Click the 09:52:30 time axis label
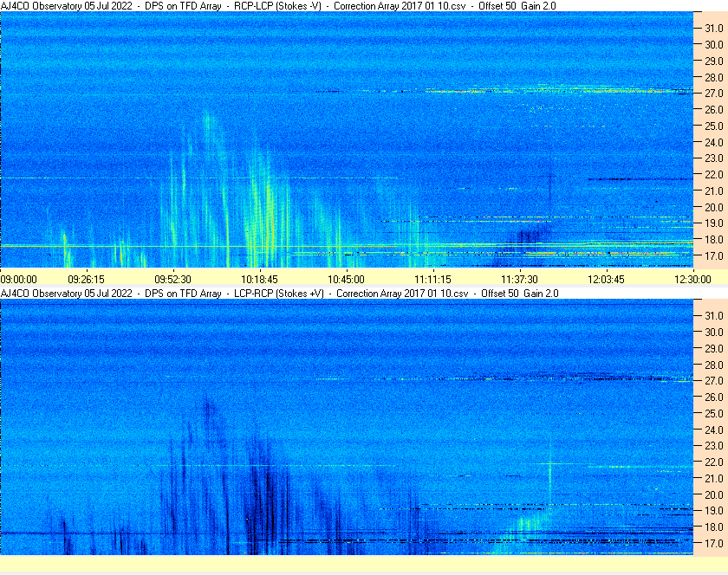The image size is (728, 575). (x=172, y=280)
